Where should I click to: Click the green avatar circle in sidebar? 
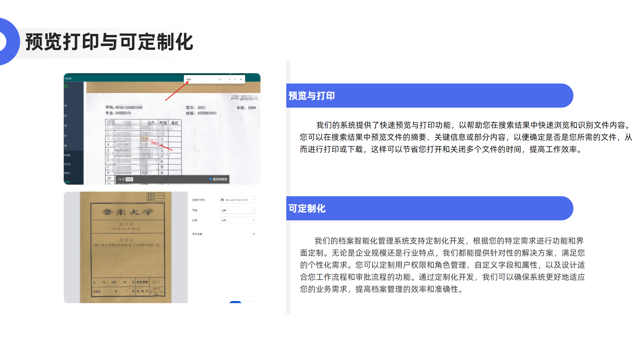66,86
